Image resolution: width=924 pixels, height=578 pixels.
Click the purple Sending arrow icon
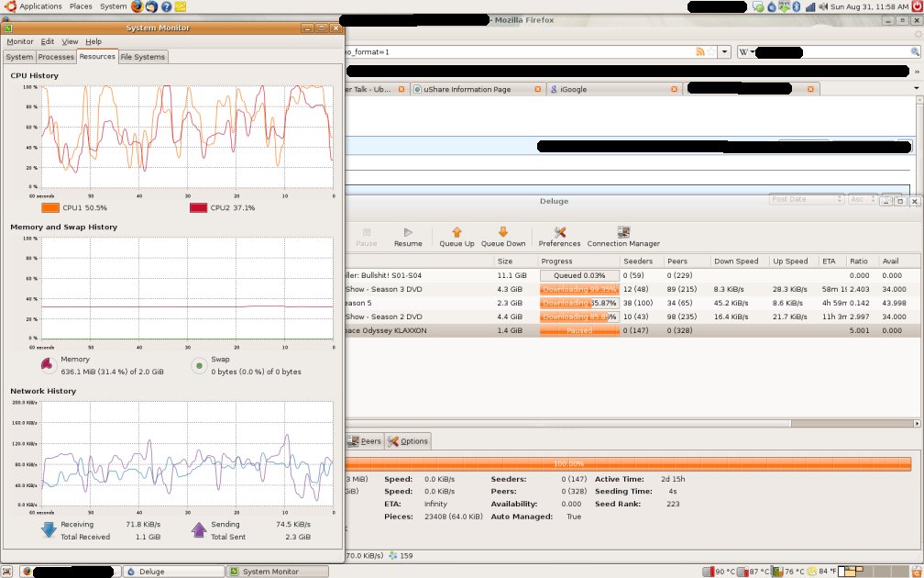coord(199,529)
